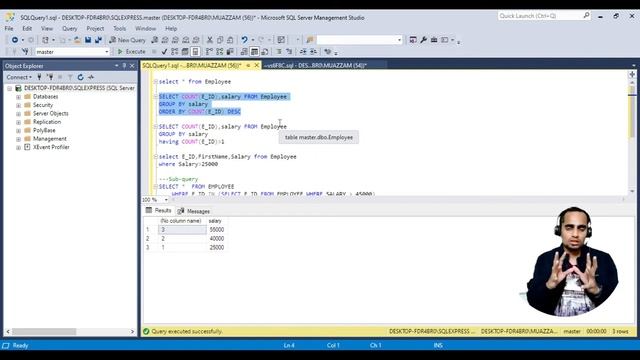The height and width of the screenshot is (360, 640).
Task: Click the Open File folder icon
Action: coord(77,40)
